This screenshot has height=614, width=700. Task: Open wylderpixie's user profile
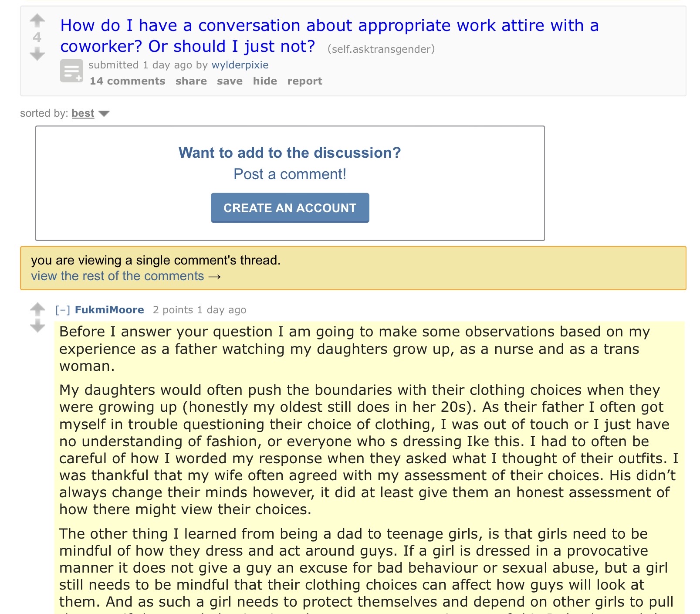(x=240, y=65)
